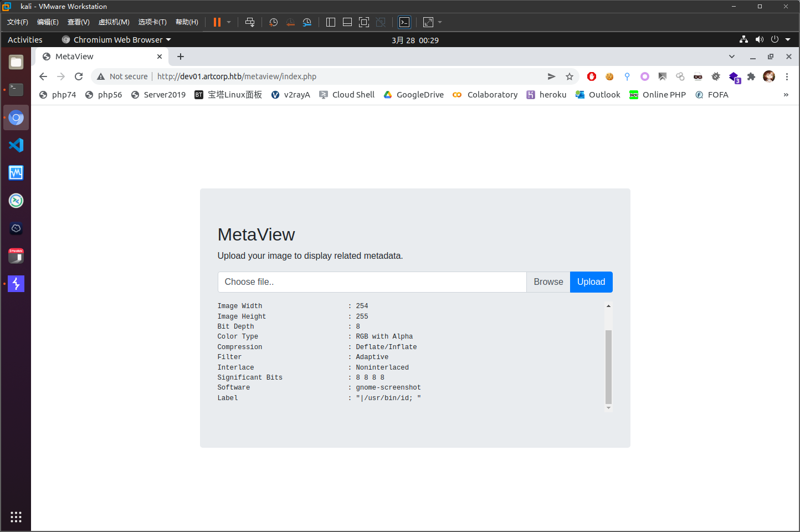Open Cloud Shell bookmark
The height and width of the screenshot is (532, 800).
347,95
